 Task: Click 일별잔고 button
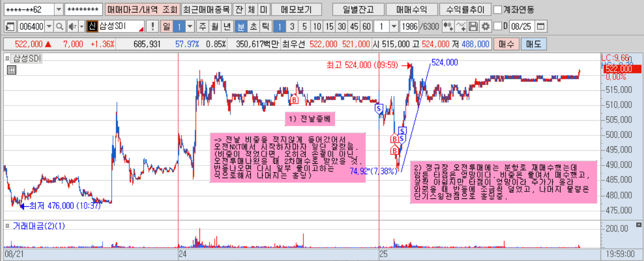tap(358, 10)
